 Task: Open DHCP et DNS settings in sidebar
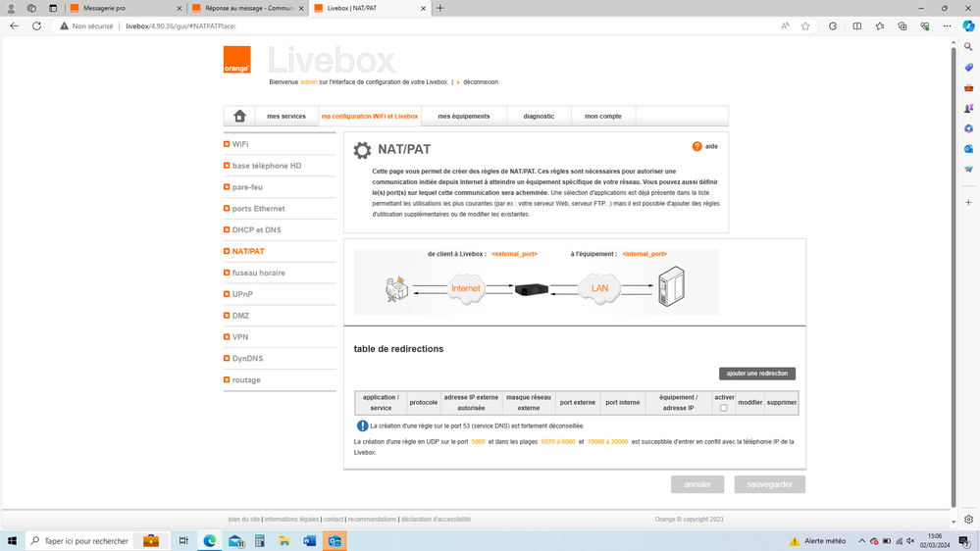click(256, 230)
